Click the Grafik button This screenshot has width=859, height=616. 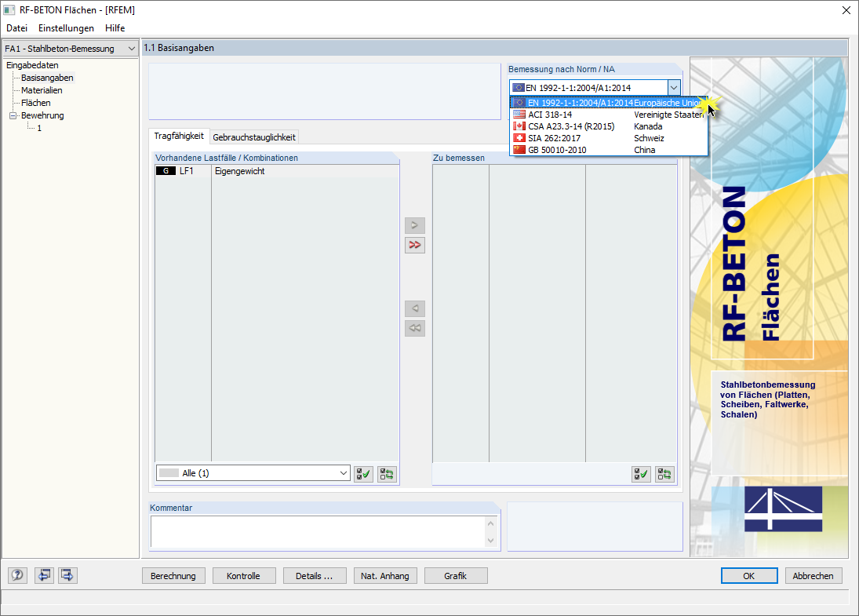click(x=456, y=576)
